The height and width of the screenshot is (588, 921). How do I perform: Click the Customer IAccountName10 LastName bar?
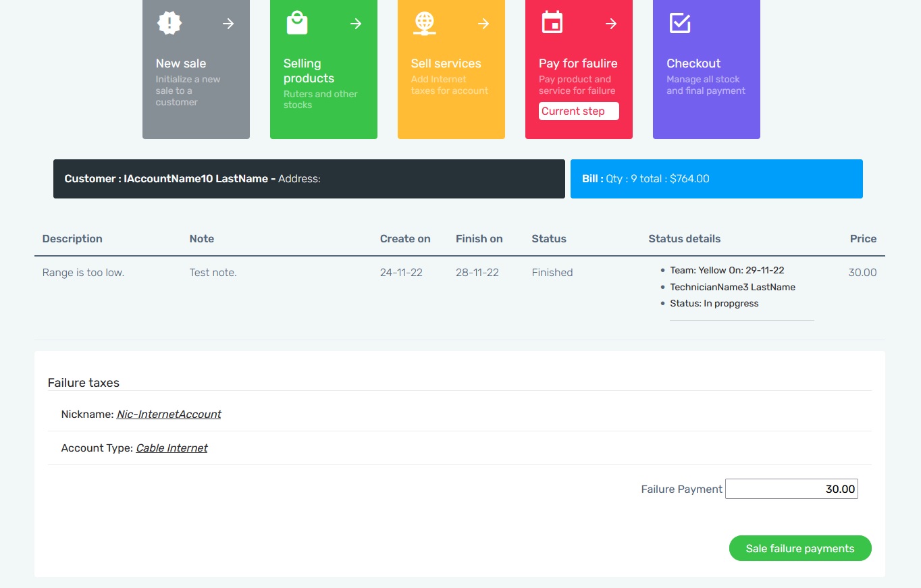(309, 179)
